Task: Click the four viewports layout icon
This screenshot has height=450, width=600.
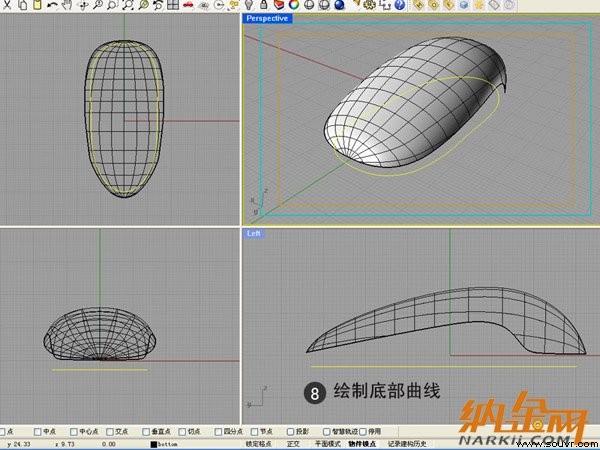Action: click(173, 5)
